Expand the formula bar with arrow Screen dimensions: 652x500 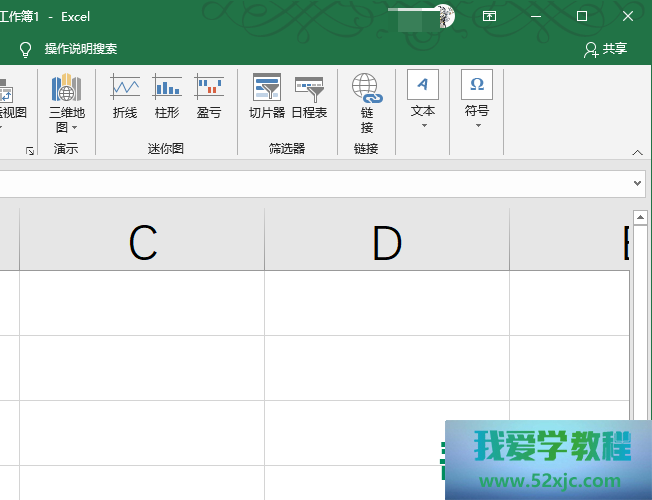click(638, 184)
